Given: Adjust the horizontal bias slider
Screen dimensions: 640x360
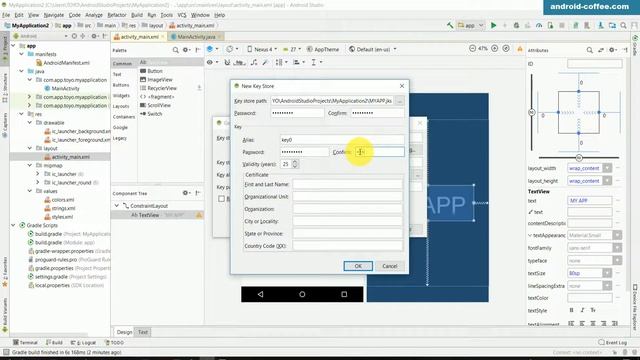Looking at the screenshot, I should coord(579,158).
